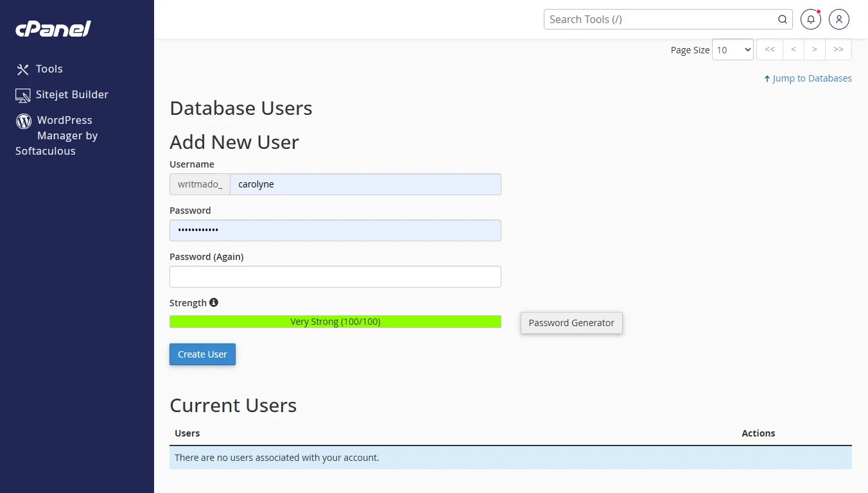The image size is (868, 493).
Task: Go to first page with << button
Action: (x=770, y=49)
